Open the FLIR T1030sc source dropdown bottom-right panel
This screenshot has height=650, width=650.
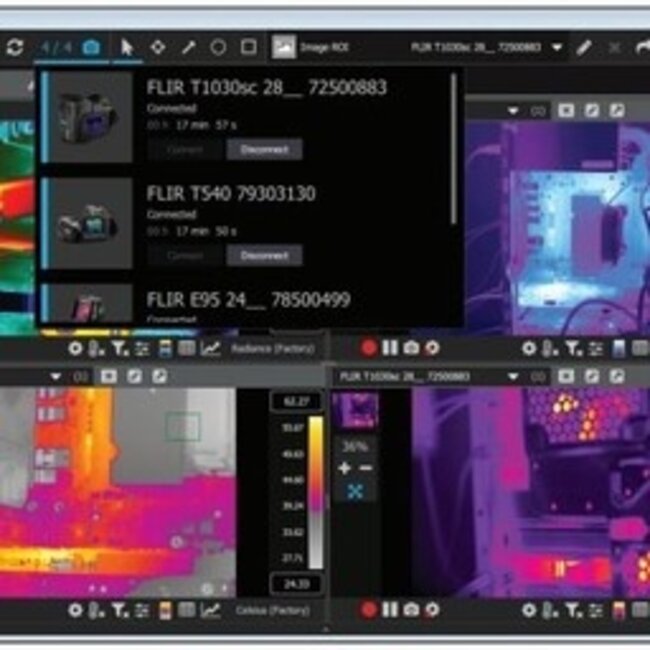(428, 377)
